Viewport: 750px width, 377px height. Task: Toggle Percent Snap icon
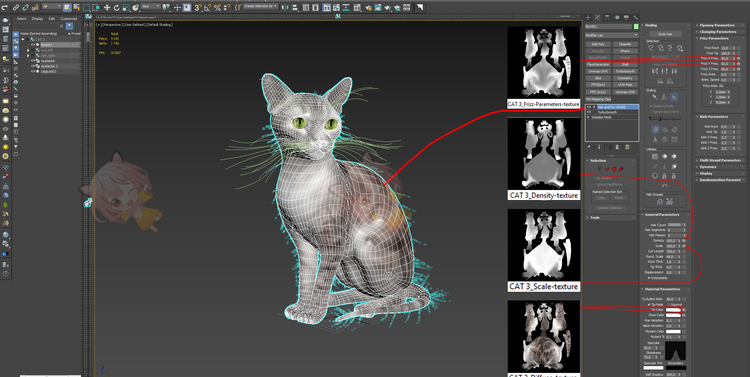(x=218, y=7)
